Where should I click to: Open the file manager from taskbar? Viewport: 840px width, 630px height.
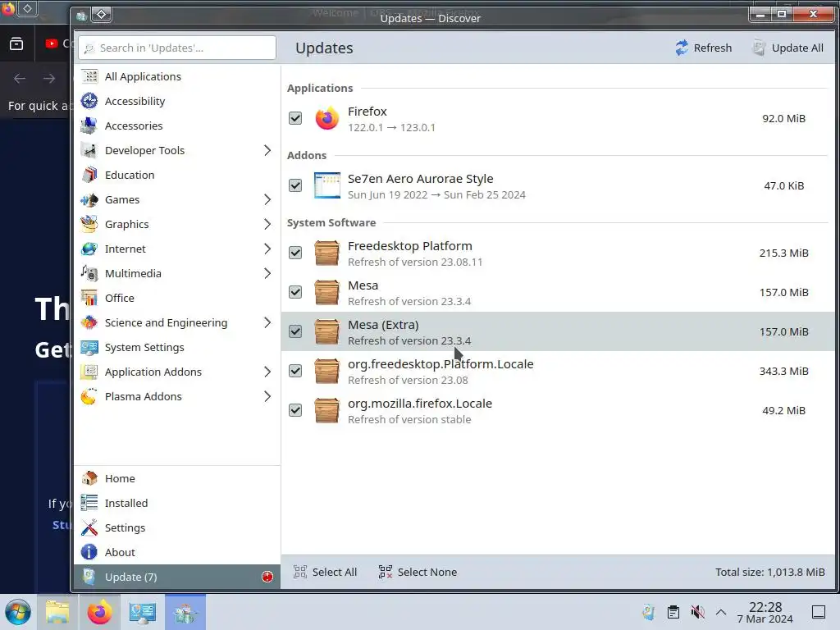point(57,612)
